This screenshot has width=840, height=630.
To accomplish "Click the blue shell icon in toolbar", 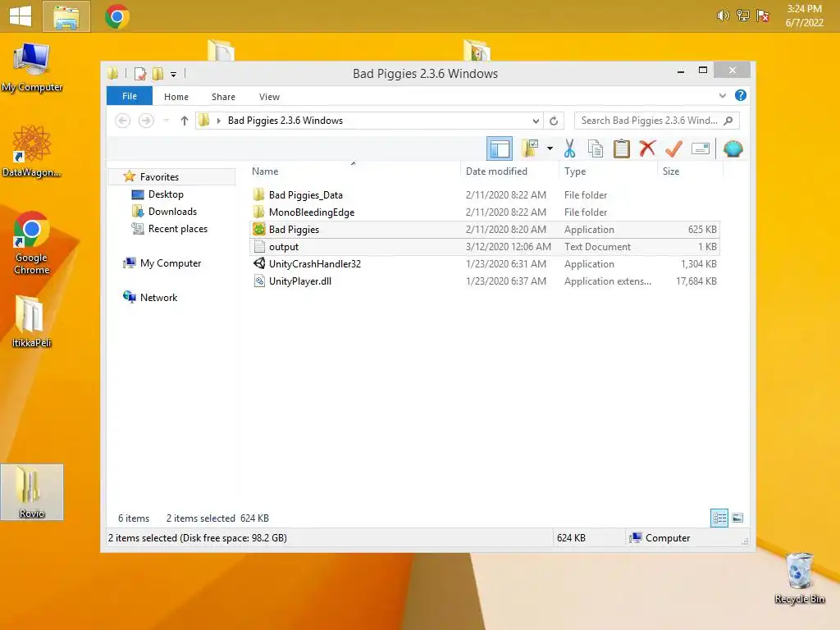I will point(733,148).
